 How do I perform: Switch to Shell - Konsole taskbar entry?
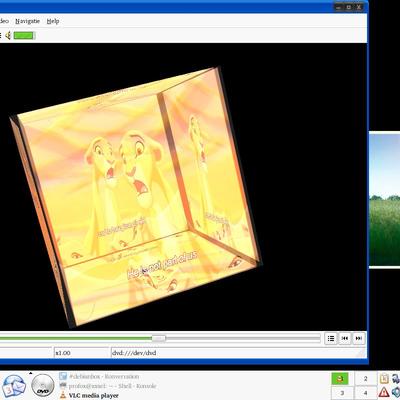108,386
